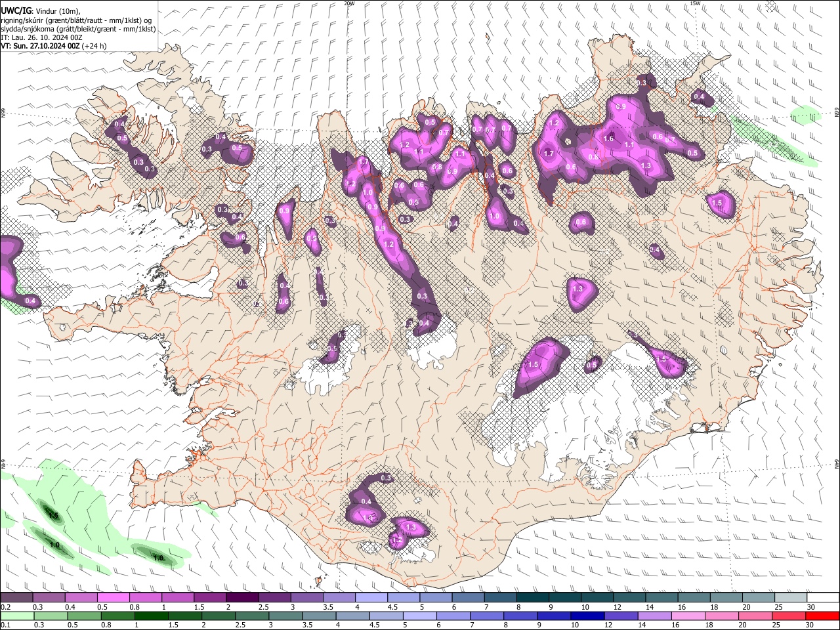Pick the bottom-row 25–30 crimson swatch
Screen dimensions: 840x630
789,616
